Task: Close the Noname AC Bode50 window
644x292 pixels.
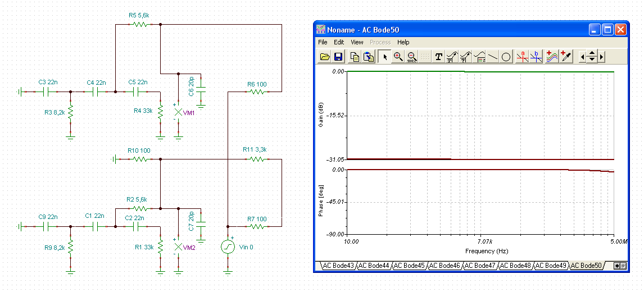Action: [620, 29]
